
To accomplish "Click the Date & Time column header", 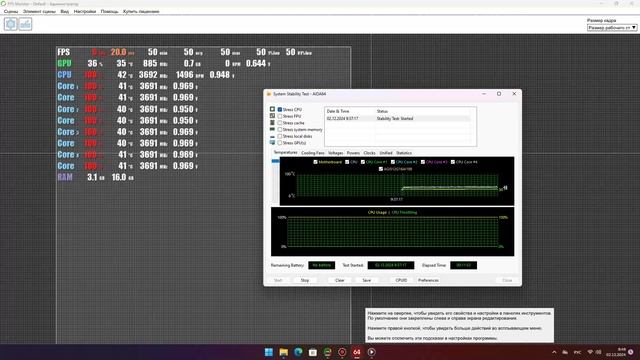I will pyautogui.click(x=338, y=111).
